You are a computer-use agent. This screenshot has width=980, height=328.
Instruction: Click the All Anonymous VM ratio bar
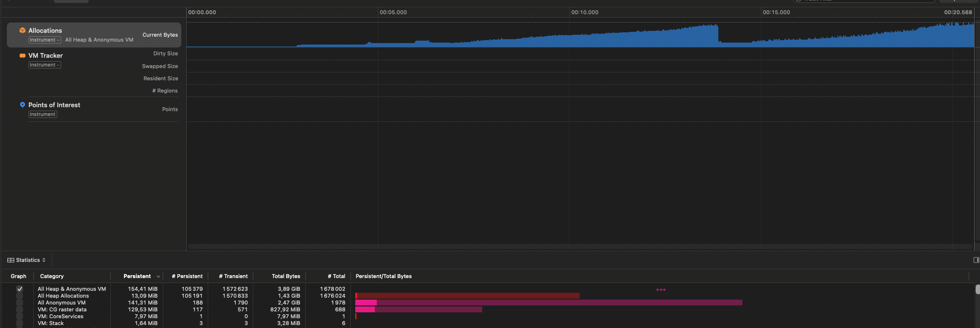(549, 303)
